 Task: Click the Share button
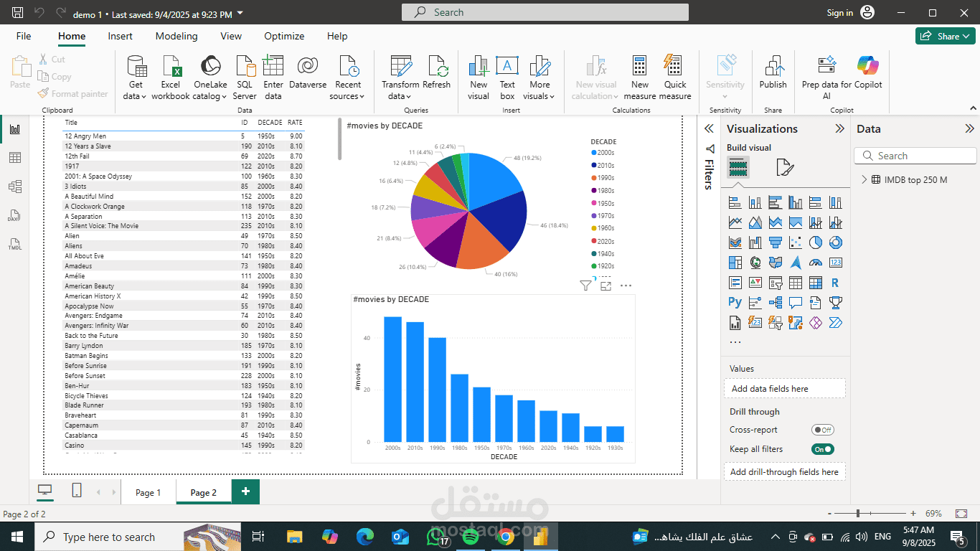(x=945, y=36)
